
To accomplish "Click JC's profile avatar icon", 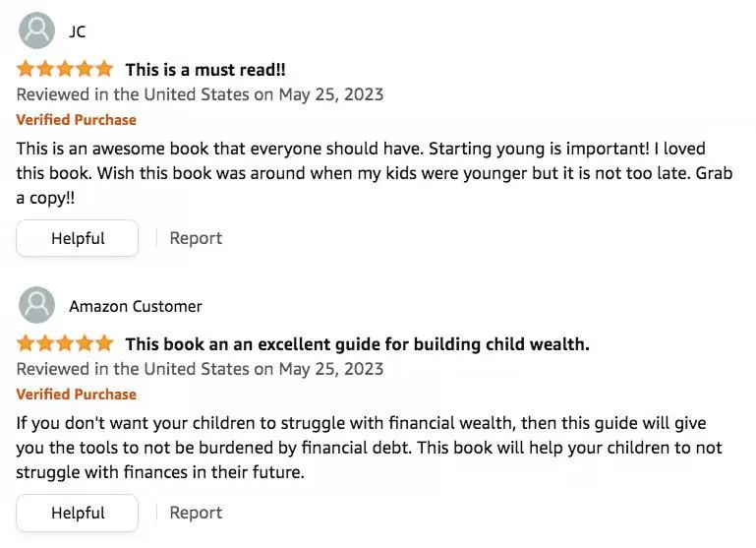I will coord(37,31).
